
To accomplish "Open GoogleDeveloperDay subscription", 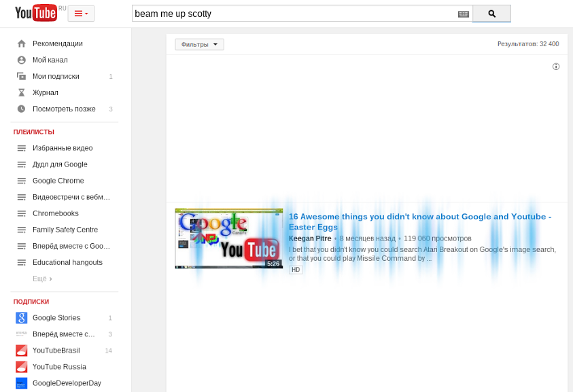I will pyautogui.click(x=67, y=383).
